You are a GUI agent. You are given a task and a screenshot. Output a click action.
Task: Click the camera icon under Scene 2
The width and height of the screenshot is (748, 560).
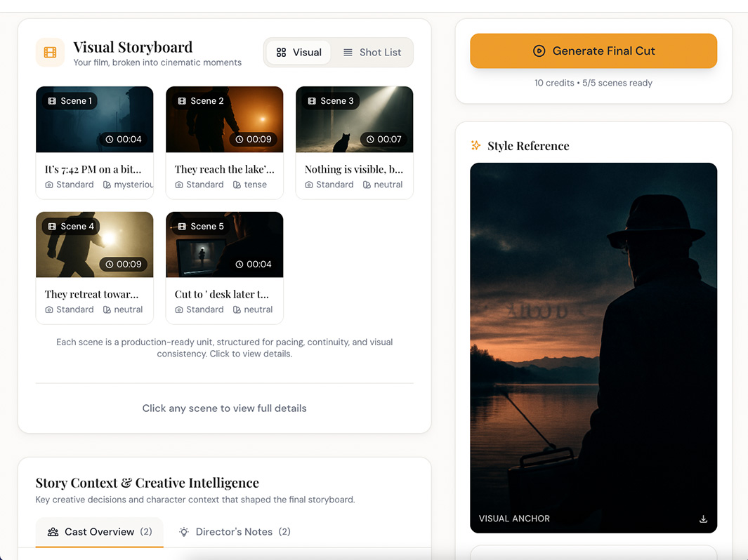pyautogui.click(x=179, y=185)
